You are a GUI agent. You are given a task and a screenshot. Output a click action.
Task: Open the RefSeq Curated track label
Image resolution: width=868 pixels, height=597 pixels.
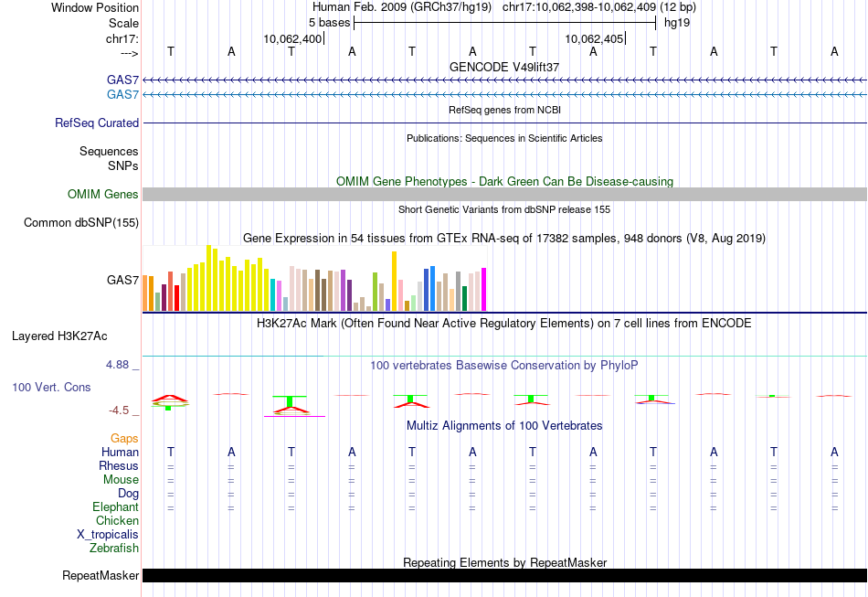pyautogui.click(x=97, y=123)
